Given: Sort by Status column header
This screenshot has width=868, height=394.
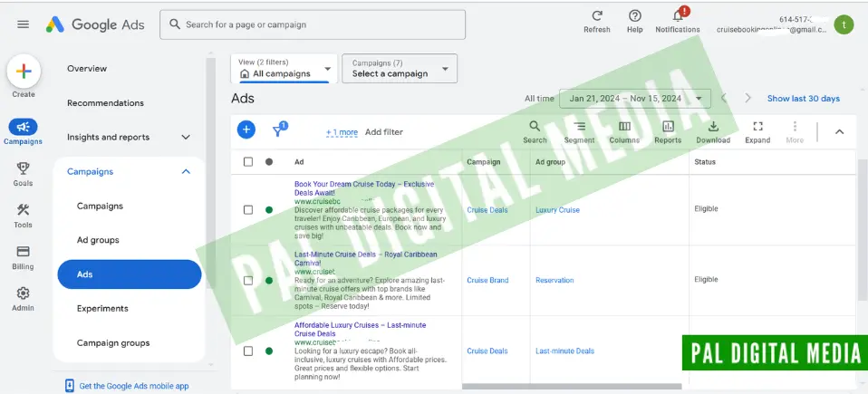Looking at the screenshot, I should 705,162.
